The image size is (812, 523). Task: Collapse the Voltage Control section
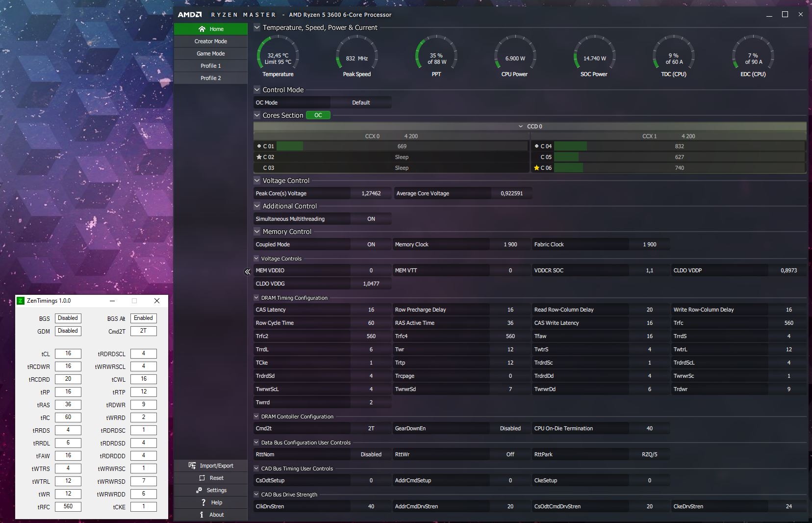[257, 181]
